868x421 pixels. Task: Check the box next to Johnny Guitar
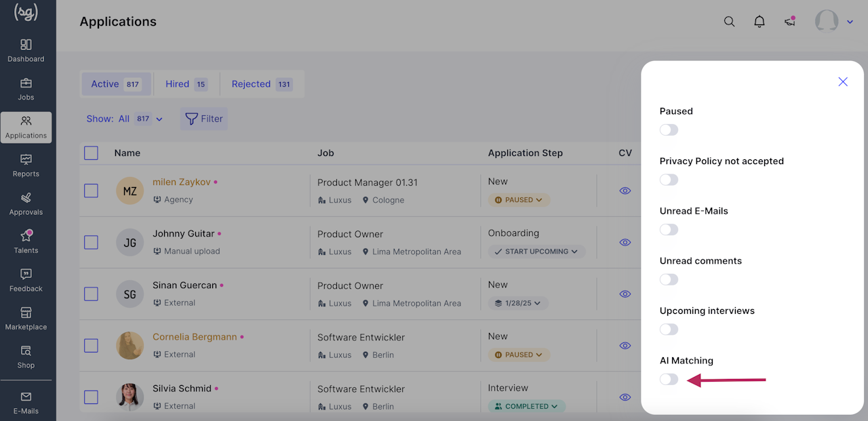(91, 242)
